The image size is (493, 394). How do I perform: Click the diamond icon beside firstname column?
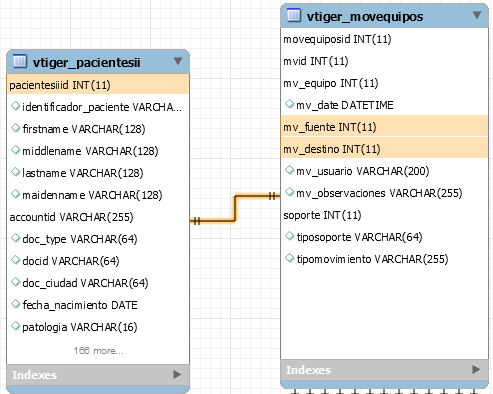pyautogui.click(x=15, y=128)
